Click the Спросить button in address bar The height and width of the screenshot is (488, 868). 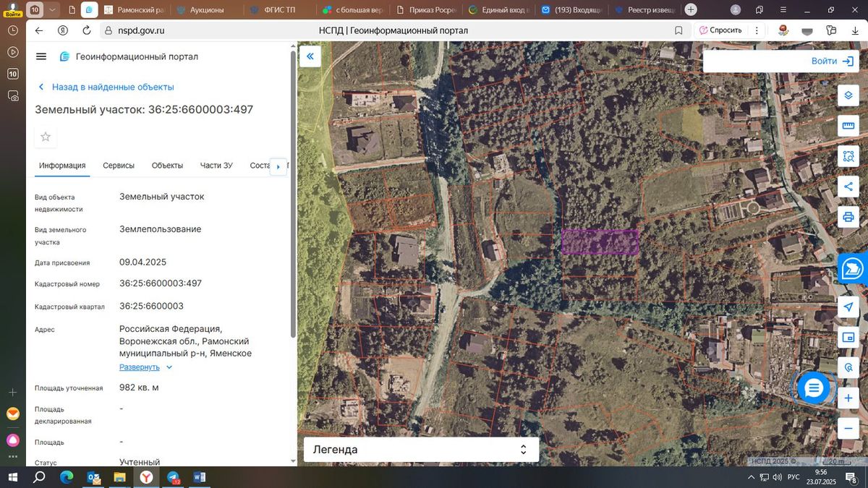tap(720, 30)
